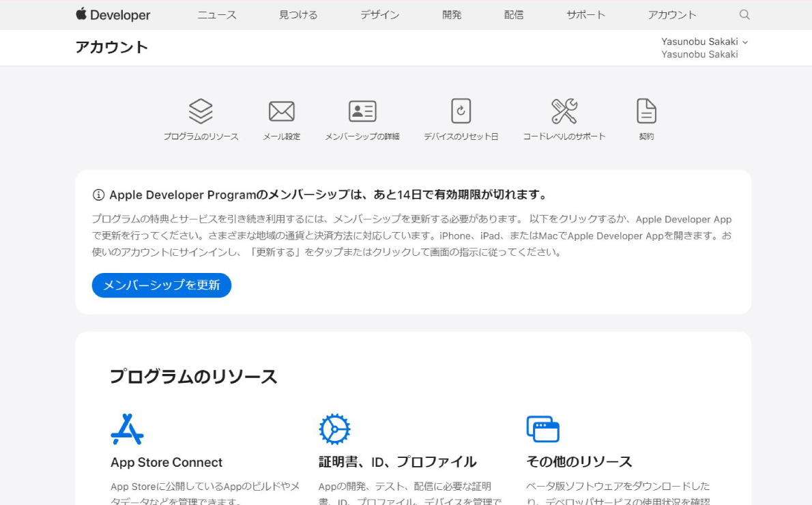
Task: Open the App Store Connect heading link
Action: point(166,462)
